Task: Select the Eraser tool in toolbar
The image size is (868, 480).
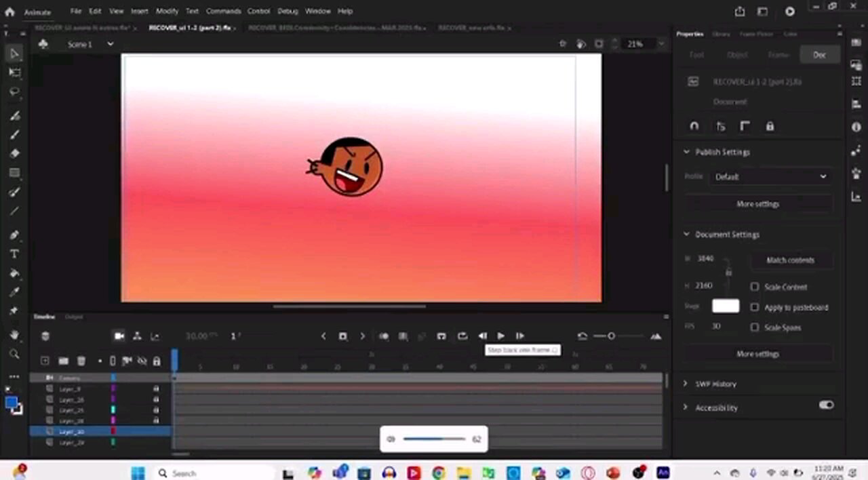Action: tap(14, 153)
